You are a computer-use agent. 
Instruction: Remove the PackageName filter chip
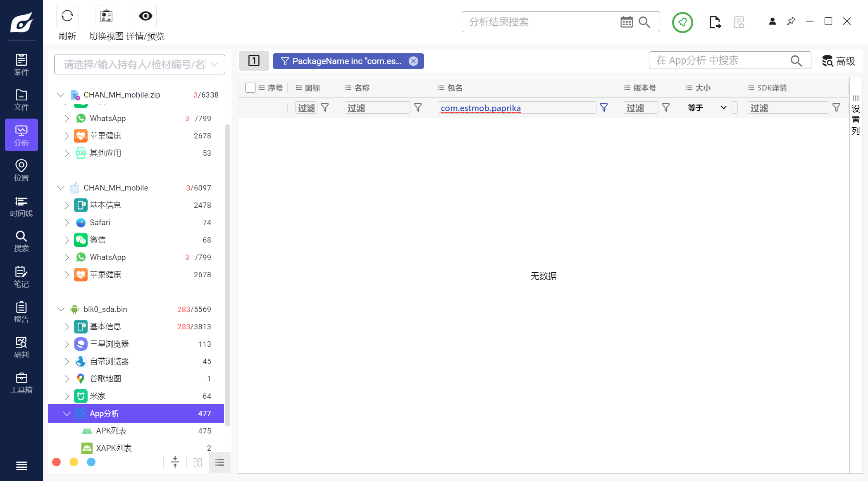point(413,61)
